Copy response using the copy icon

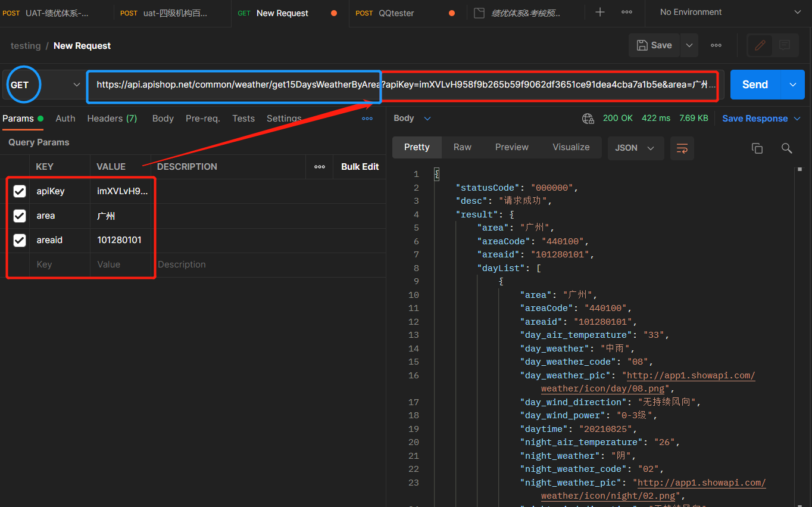click(x=757, y=148)
